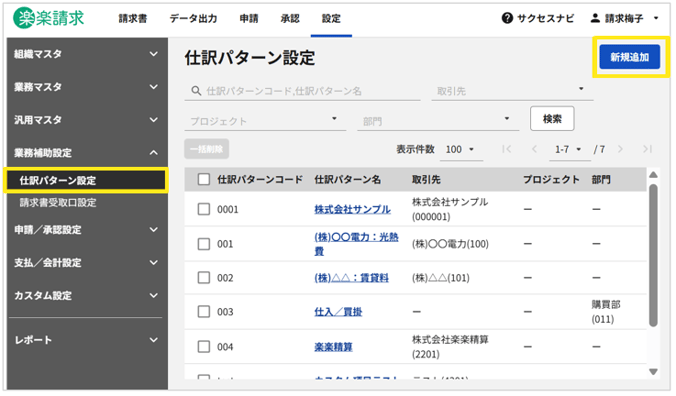Viewport: 676px width, 396px height.
Task: Open the プロジェクト filter dropdown
Action: [x=265, y=121]
